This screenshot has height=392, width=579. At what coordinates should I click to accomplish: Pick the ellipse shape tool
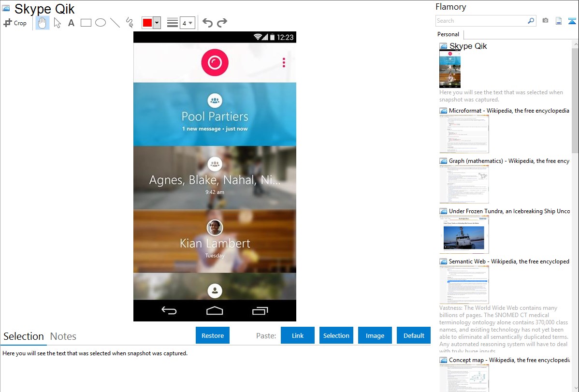[x=101, y=23]
